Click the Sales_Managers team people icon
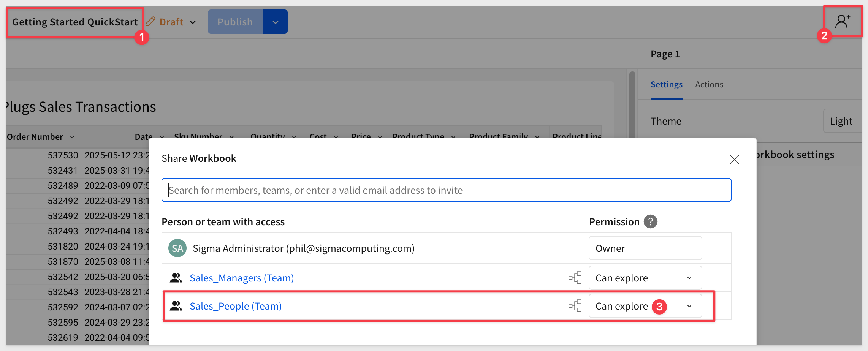Screen dimensions: 868x351 click(x=176, y=278)
